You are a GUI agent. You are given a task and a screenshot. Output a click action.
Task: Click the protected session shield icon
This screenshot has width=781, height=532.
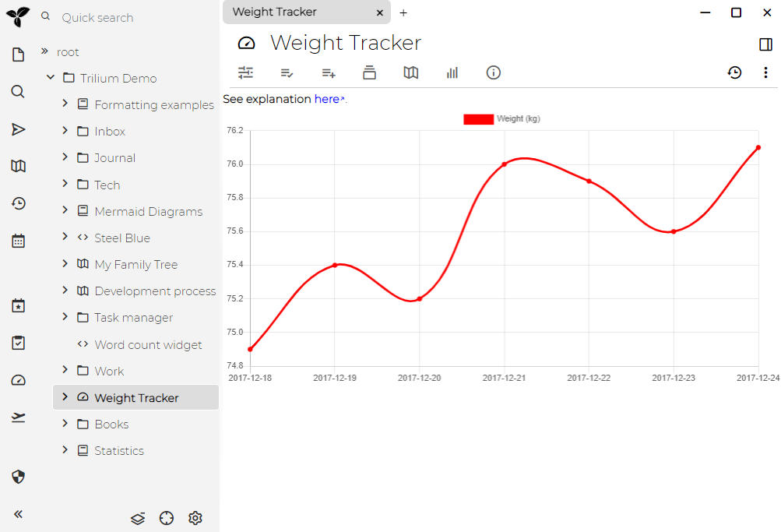coord(19,477)
